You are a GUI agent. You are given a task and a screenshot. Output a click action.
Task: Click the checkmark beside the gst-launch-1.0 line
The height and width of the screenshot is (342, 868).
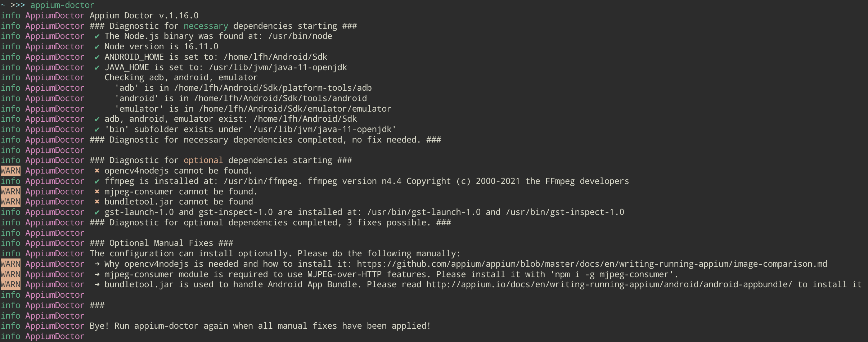click(97, 212)
